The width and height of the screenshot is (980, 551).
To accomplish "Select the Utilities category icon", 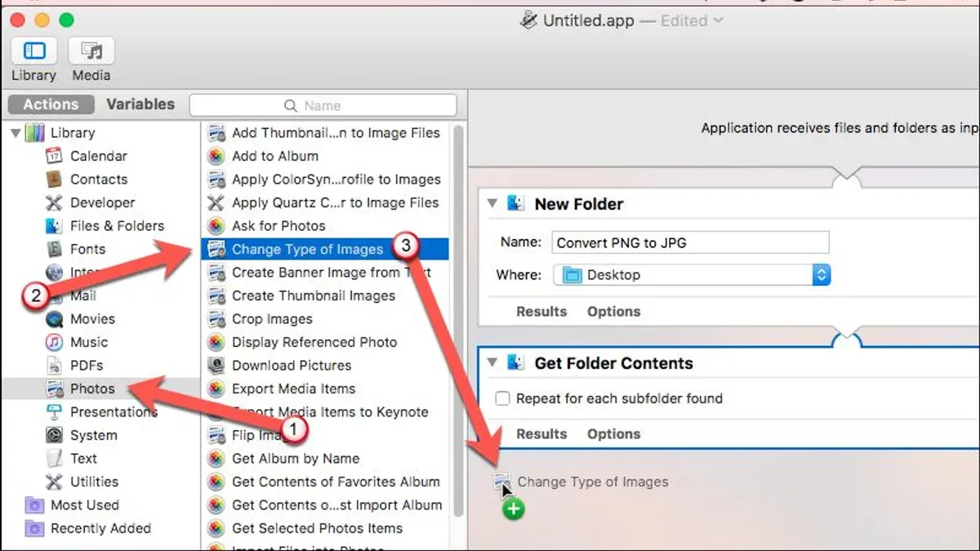I will pos(55,482).
